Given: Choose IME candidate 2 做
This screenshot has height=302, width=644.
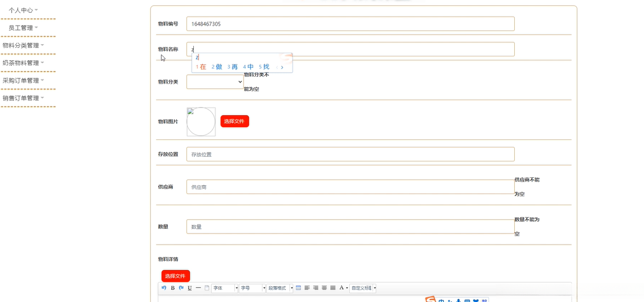Looking at the screenshot, I should pyautogui.click(x=217, y=67).
